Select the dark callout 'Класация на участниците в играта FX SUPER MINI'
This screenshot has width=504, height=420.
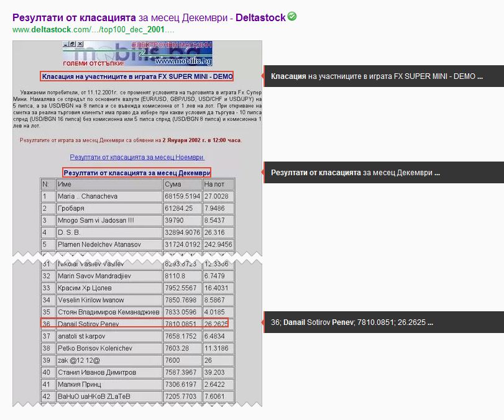(384, 76)
